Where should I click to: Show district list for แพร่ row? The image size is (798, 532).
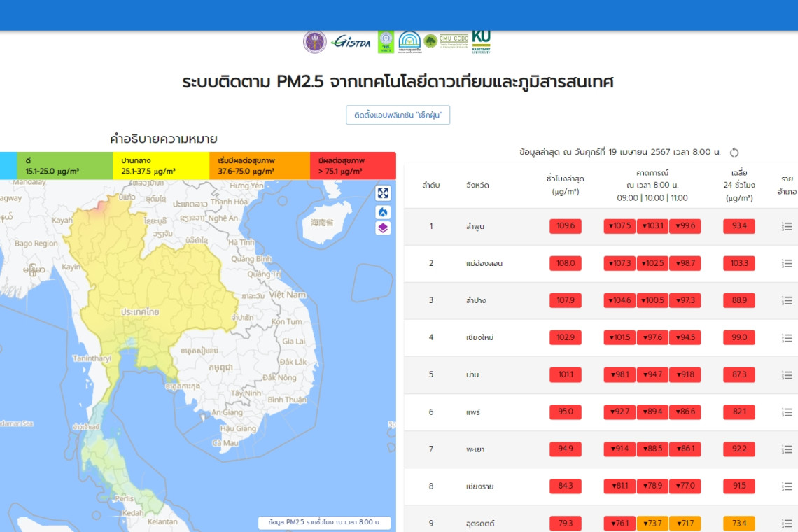787,412
